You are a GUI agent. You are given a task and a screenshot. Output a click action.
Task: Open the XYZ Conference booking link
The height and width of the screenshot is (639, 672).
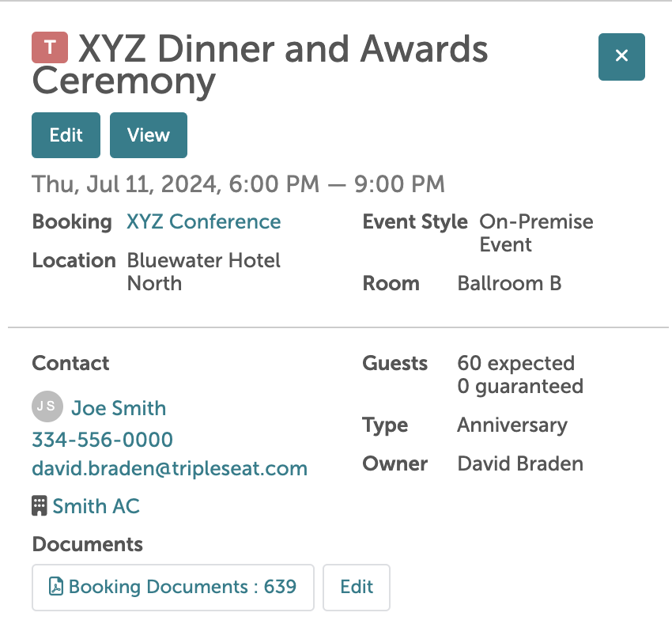click(x=203, y=222)
